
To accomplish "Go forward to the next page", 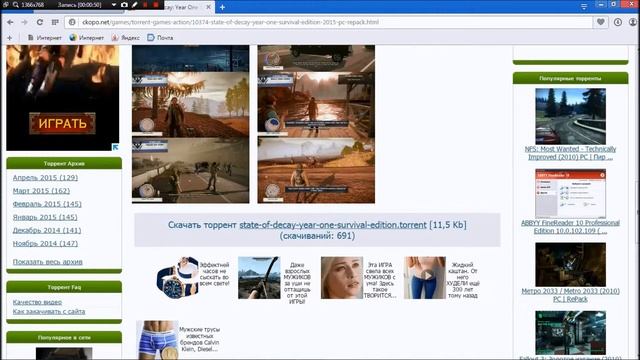I will [x=24, y=22].
